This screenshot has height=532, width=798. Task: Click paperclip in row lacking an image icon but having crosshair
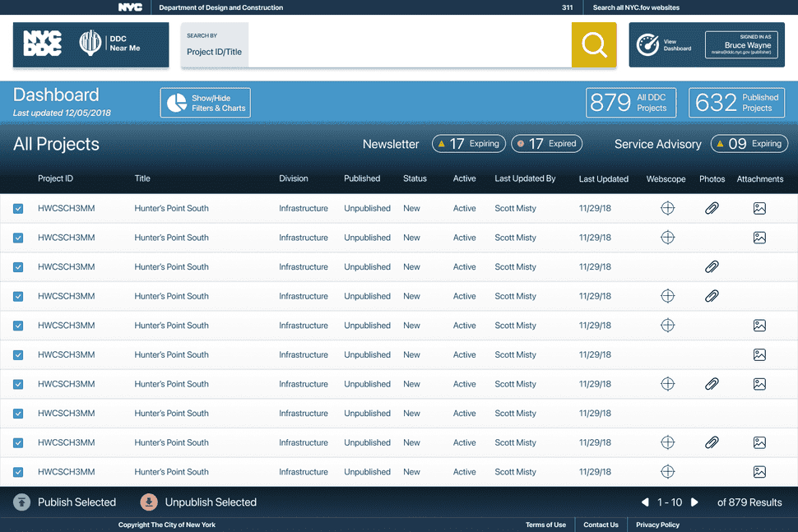tap(712, 296)
